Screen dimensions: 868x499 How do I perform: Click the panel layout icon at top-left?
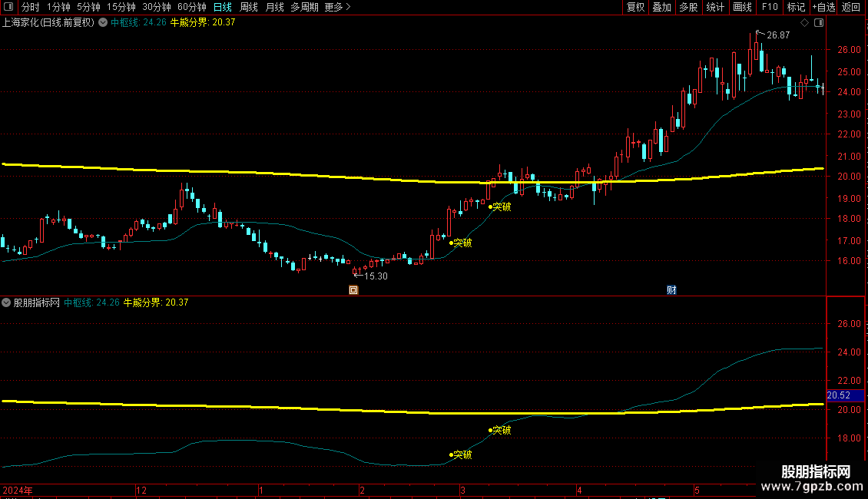tap(8, 7)
